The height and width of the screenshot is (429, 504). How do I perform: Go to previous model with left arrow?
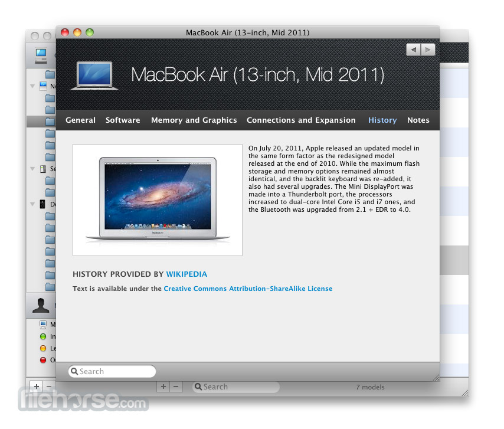click(414, 50)
